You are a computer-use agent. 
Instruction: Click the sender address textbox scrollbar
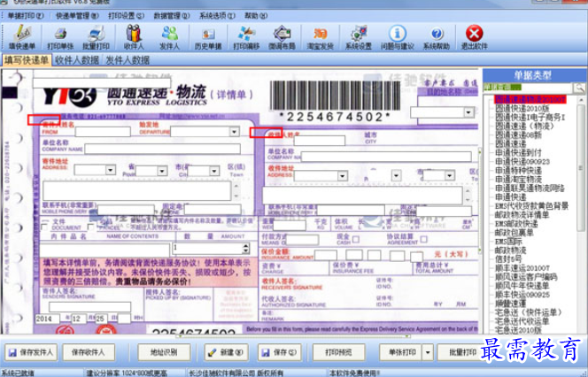[236, 191]
